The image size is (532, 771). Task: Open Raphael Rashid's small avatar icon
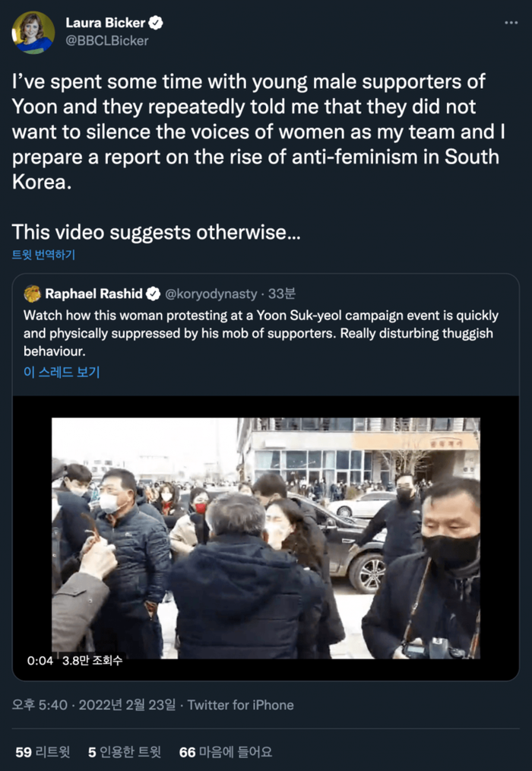[32, 293]
